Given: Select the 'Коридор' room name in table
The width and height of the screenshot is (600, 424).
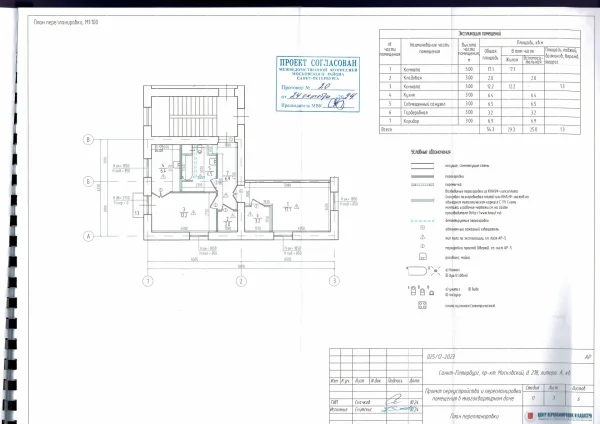Looking at the screenshot, I should (411, 121).
